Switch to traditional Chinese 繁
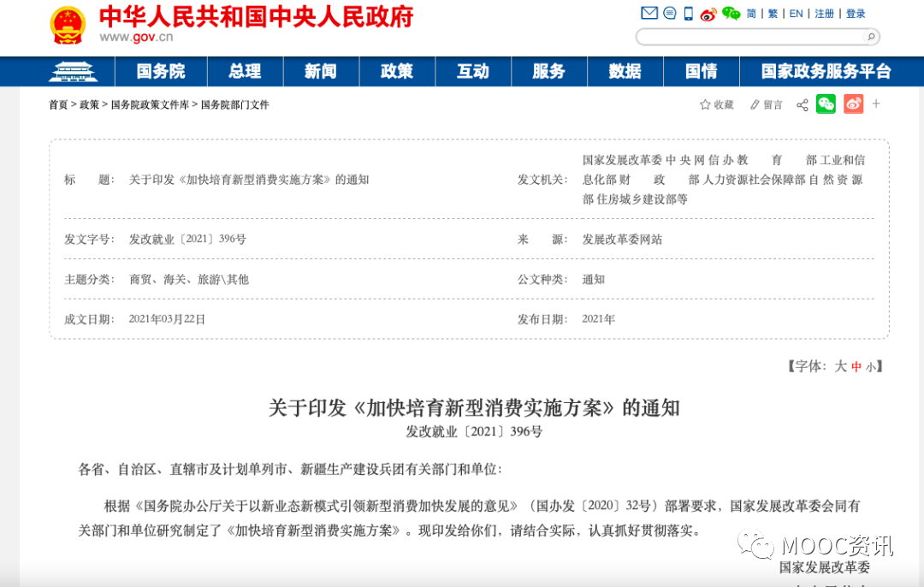 773,14
